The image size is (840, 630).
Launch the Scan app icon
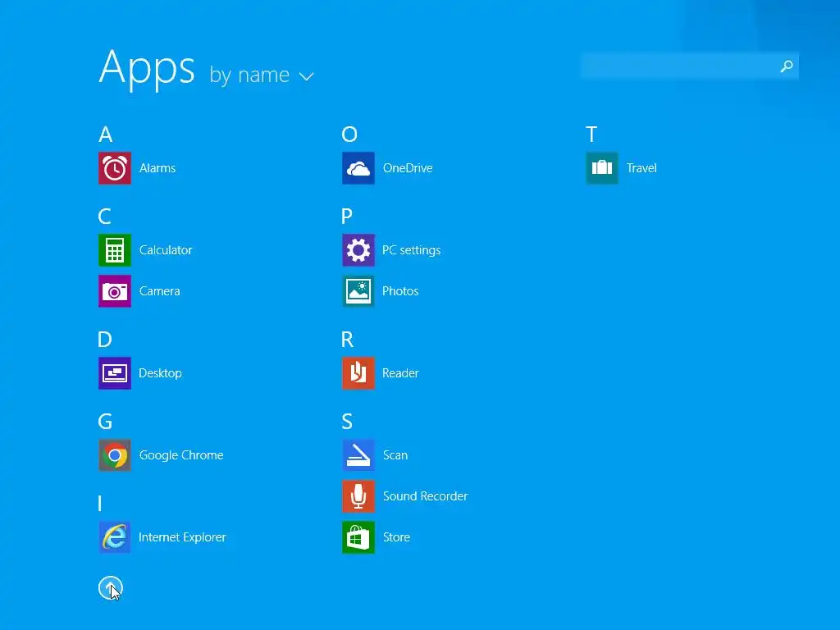358,455
